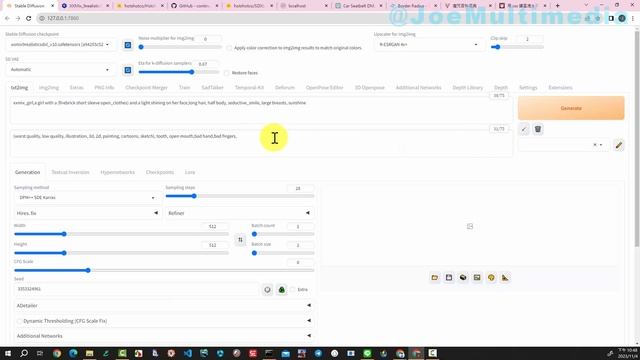Refresh the Stable Diffusion checkpoint list
This screenshot has height=360, width=640.
[128, 45]
